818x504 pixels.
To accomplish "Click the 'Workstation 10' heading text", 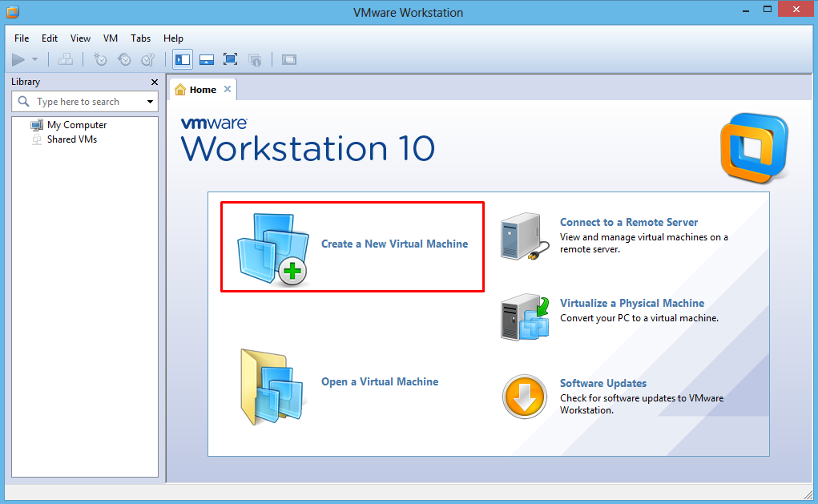I will tap(308, 149).
